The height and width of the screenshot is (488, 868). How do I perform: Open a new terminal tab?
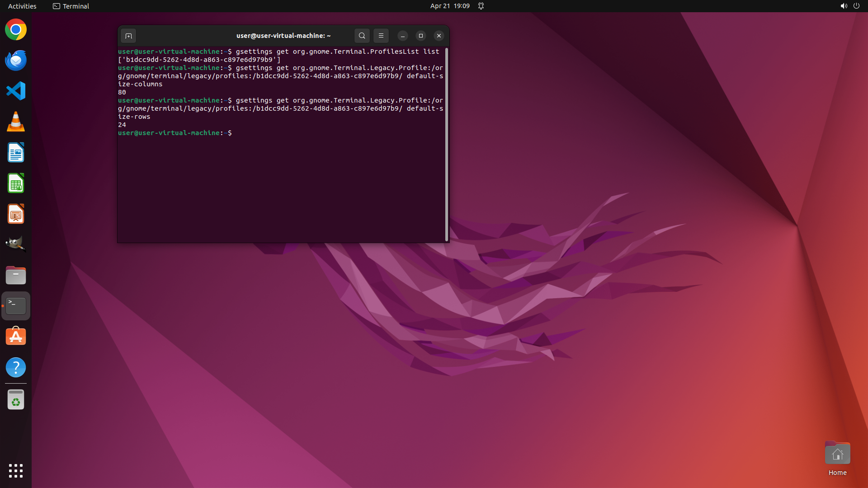pyautogui.click(x=128, y=36)
